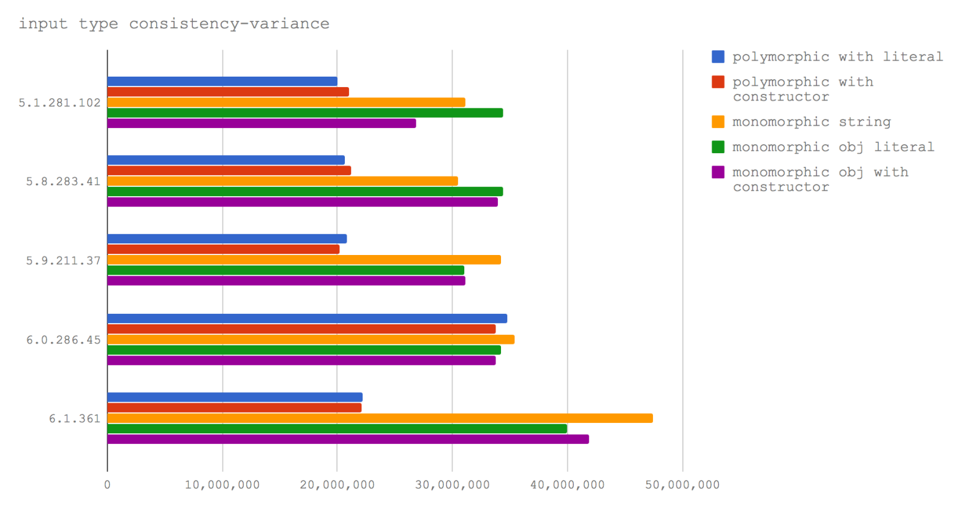
Task: Click the orange bar for 5.1.281.102
Action: [x=287, y=102]
